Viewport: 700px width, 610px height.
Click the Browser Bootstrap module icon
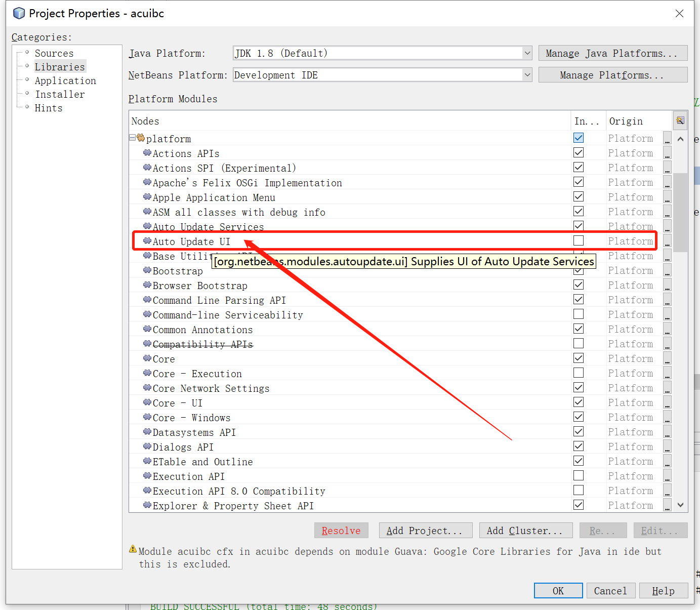coord(147,285)
